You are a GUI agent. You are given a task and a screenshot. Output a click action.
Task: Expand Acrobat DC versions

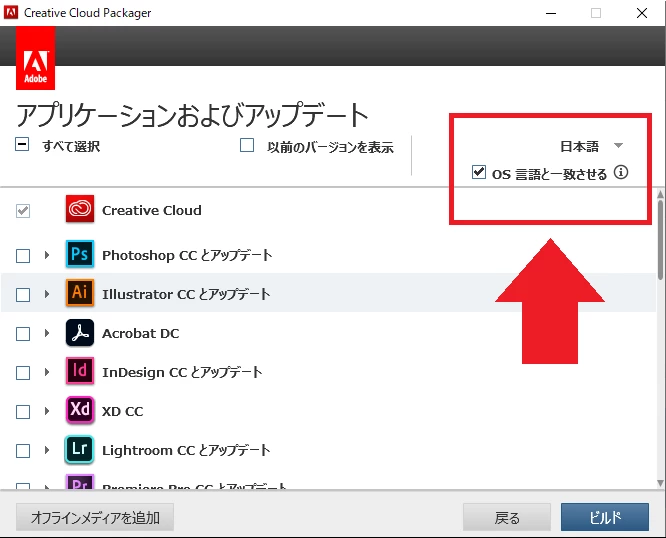[x=47, y=333]
